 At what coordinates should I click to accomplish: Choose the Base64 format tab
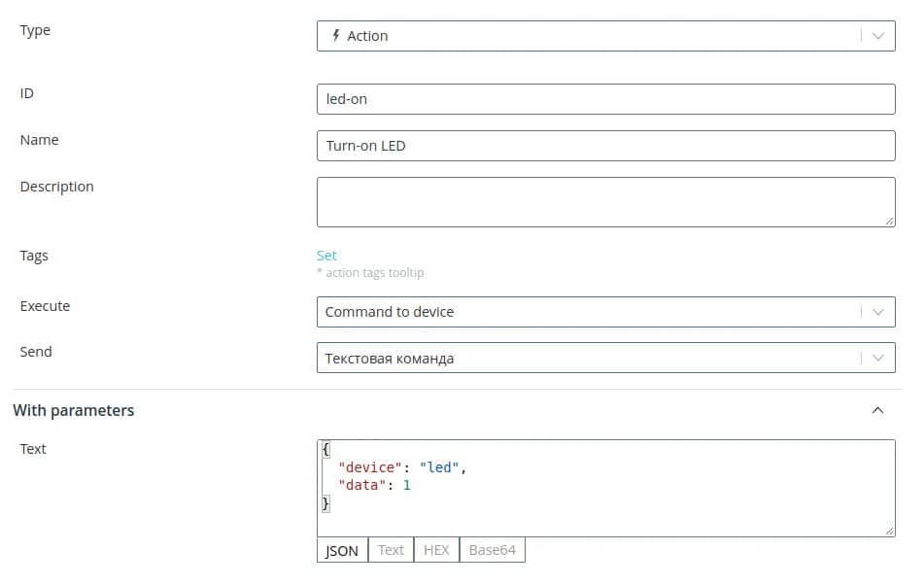click(492, 551)
